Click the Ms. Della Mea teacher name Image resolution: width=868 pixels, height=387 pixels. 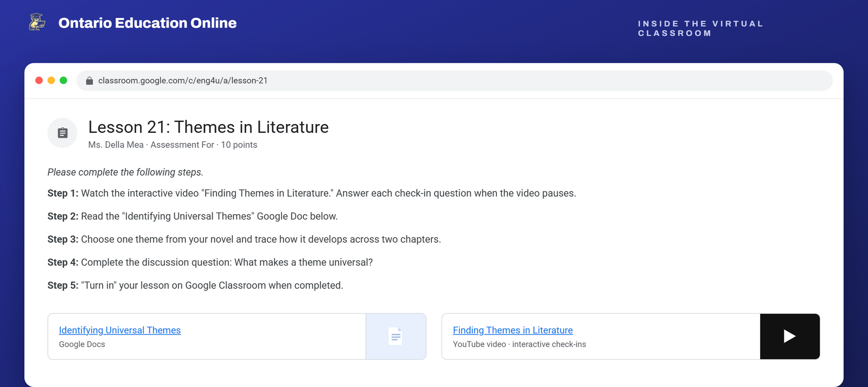[116, 145]
